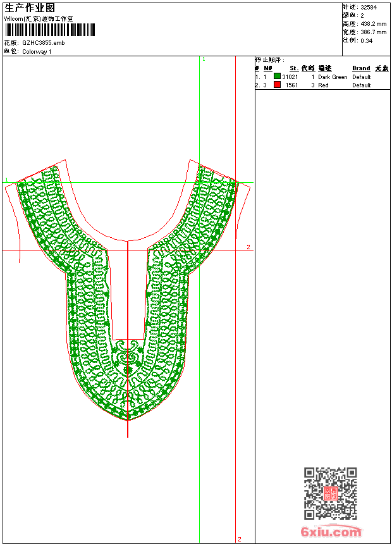The image size is (392, 544).
Task: Click the marker 2 on the right side
Action: pyautogui.click(x=248, y=247)
